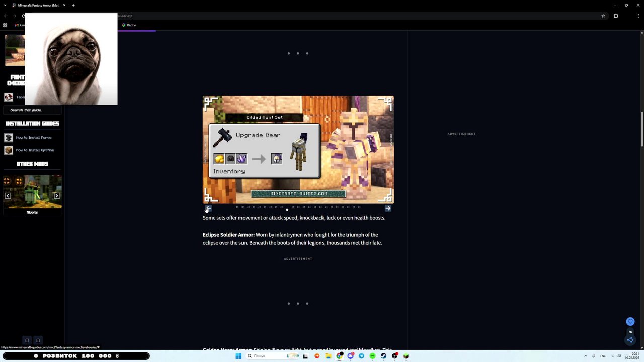Select the first carousel pagination dot
The width and height of the screenshot is (644, 362).
[x=237, y=207]
